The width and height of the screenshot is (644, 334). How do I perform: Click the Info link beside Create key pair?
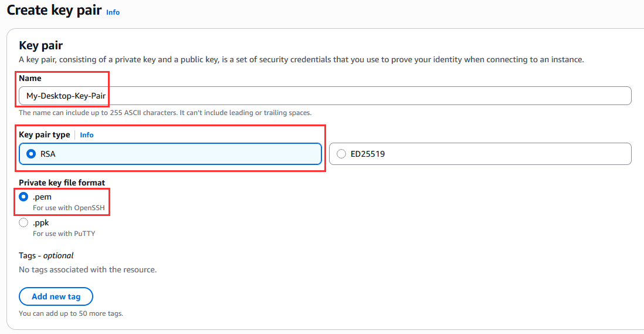pos(113,12)
